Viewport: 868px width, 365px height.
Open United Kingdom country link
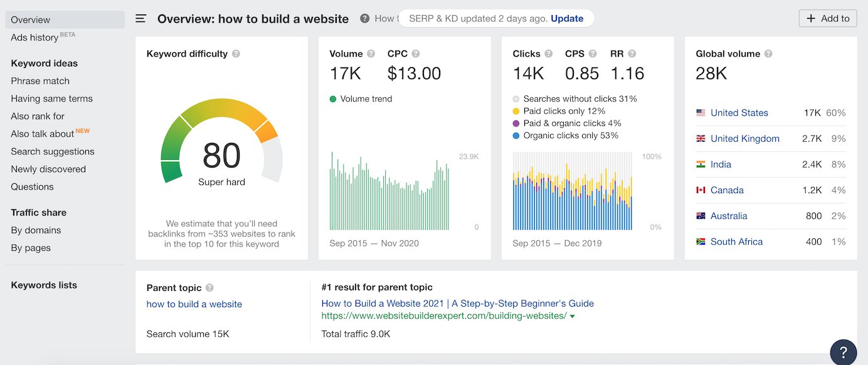[744, 139]
